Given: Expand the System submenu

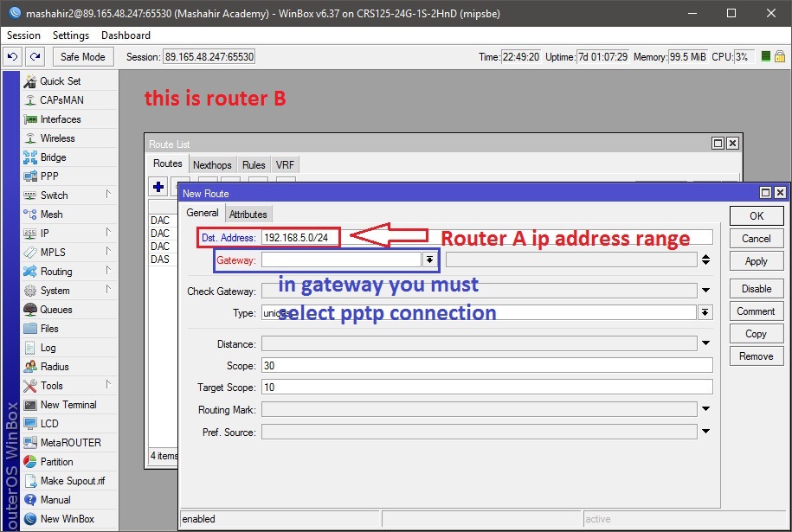Looking at the screenshot, I should [108, 290].
